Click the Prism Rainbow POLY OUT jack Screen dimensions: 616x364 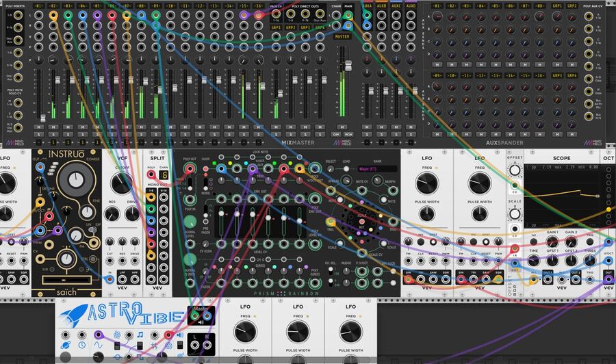click(x=190, y=169)
